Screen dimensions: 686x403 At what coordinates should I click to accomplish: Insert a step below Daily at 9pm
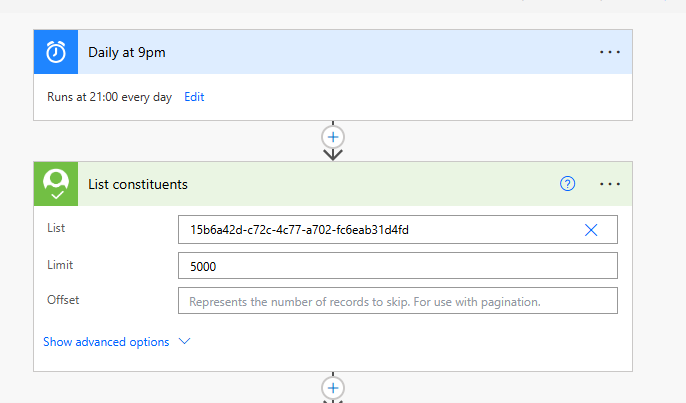pos(333,135)
